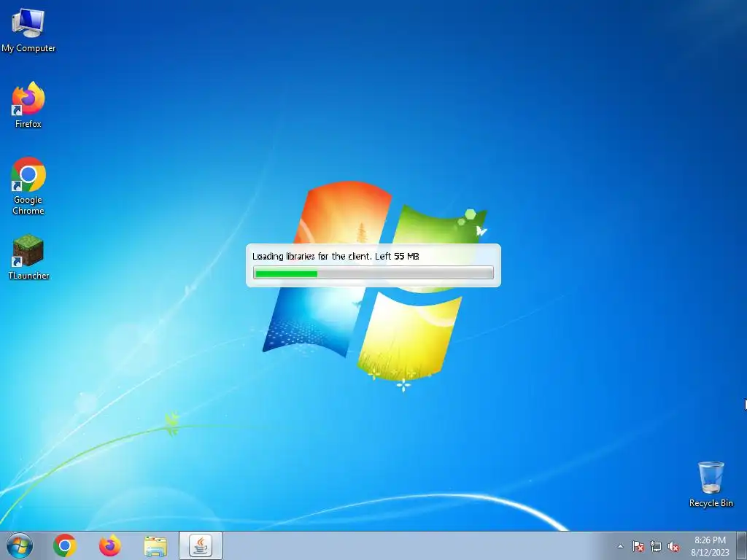Launch Firefox from the taskbar
The image size is (747, 560).
(x=109, y=545)
